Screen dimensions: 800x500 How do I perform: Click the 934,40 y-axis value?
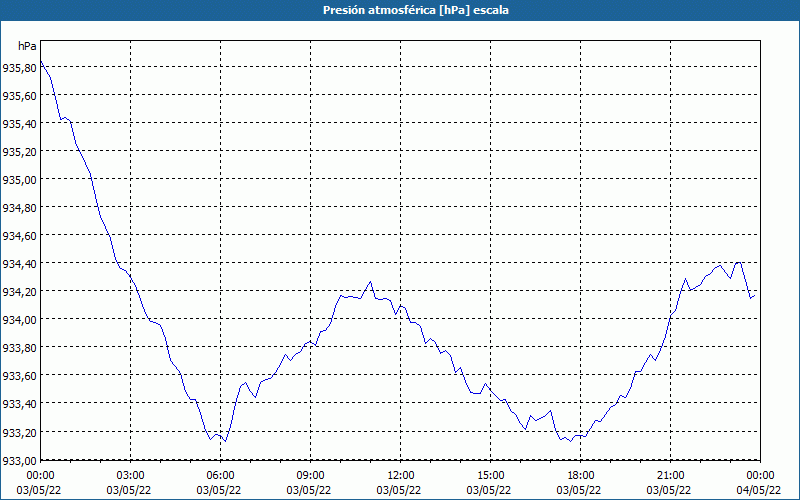click(x=18, y=264)
